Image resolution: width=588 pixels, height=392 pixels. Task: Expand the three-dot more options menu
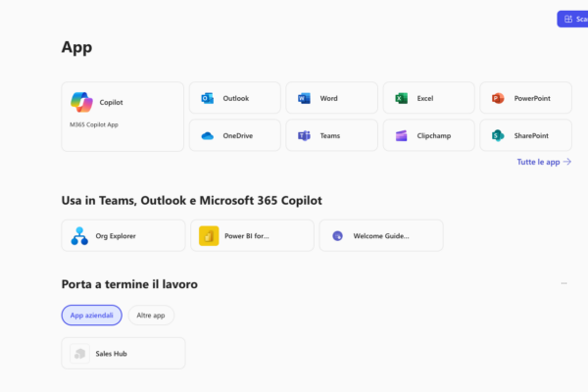click(x=563, y=283)
